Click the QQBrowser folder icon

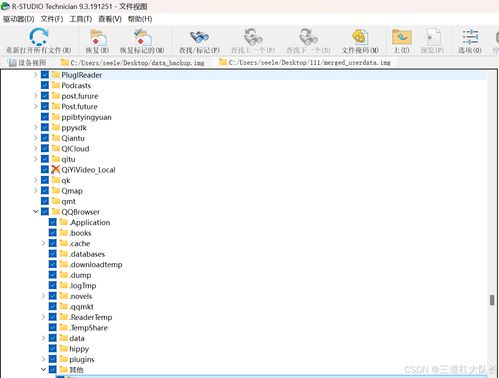pyautogui.click(x=56, y=211)
